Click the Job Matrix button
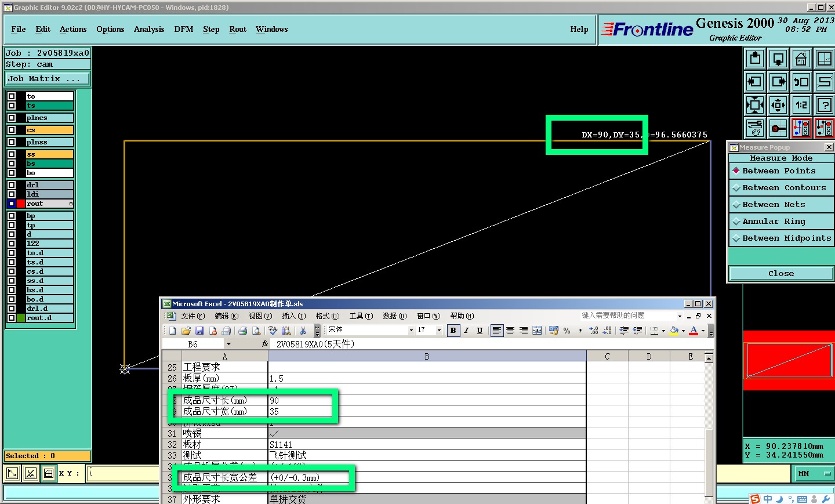Image resolution: width=835 pixels, height=504 pixels. [x=48, y=79]
